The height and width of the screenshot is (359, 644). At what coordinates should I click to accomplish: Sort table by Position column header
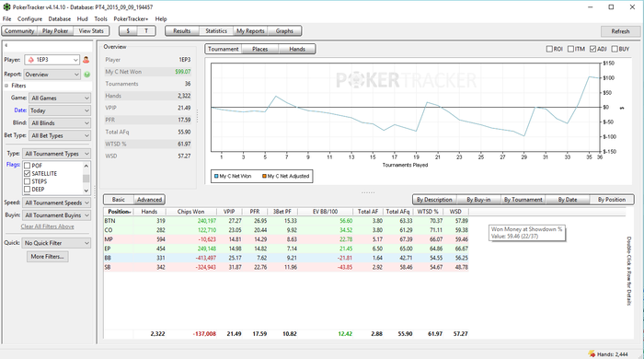pos(119,212)
